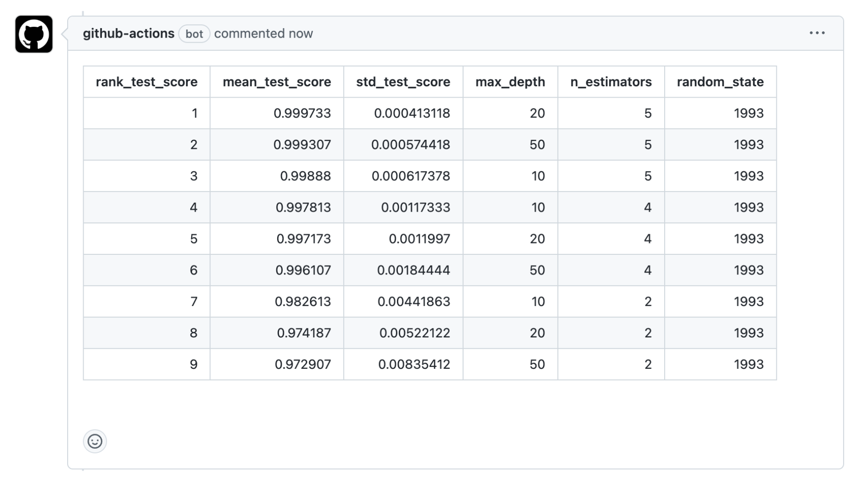868x489 pixels.
Task: Select the std score cell 0.00117333
Action: (403, 207)
